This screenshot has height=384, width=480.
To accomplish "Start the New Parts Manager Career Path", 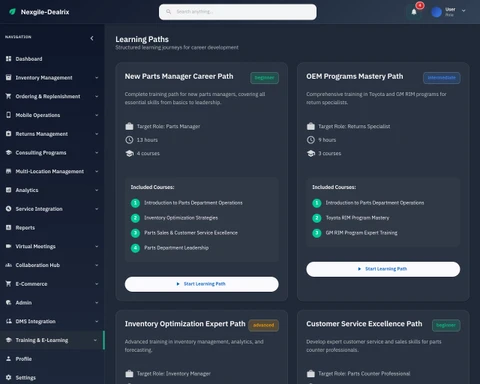I will [x=202, y=284].
